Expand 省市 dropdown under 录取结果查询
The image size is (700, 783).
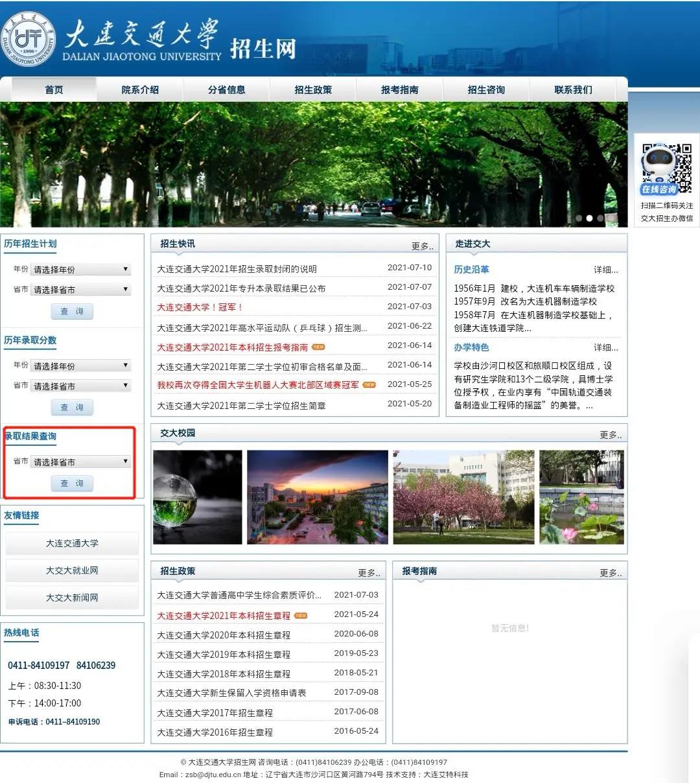tap(81, 462)
